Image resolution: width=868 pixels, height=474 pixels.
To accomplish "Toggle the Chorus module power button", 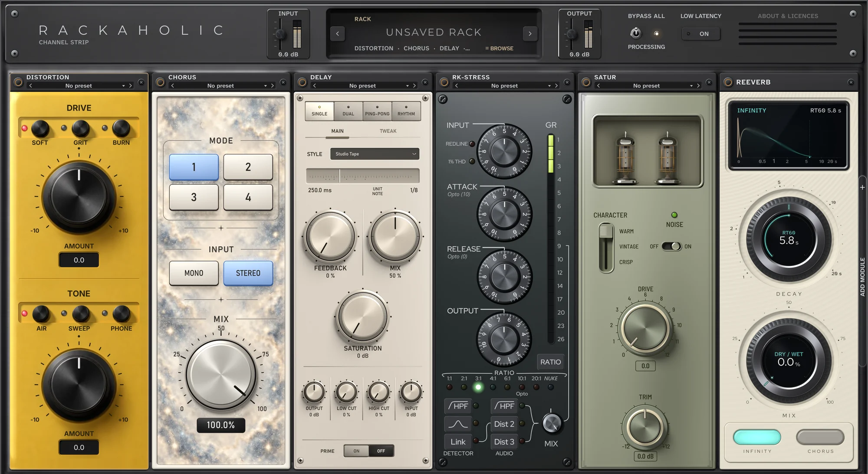I will pyautogui.click(x=160, y=82).
